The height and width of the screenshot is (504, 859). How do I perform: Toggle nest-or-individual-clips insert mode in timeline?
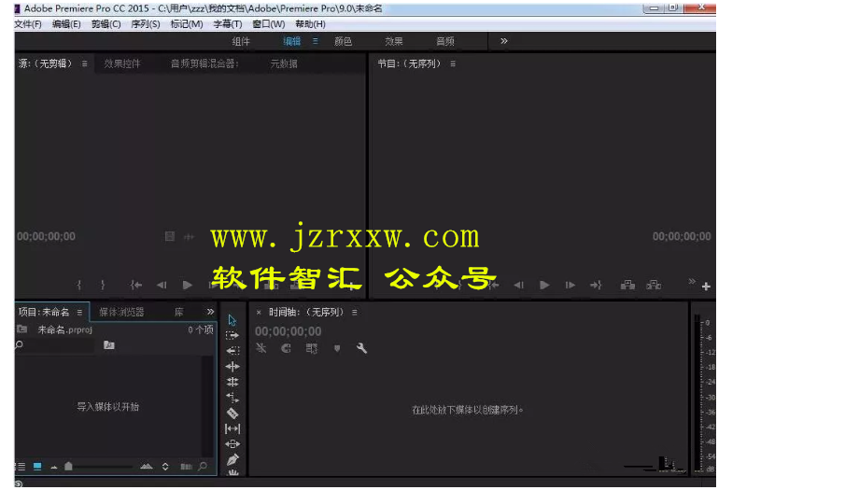[261, 348]
